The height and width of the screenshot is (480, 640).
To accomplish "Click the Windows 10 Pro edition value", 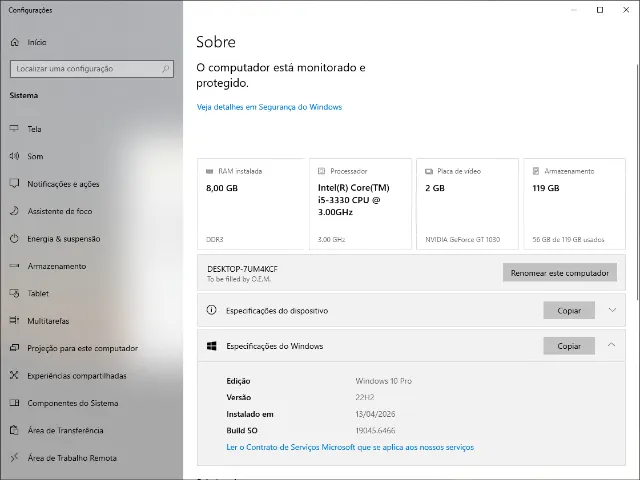I will coord(383,381).
